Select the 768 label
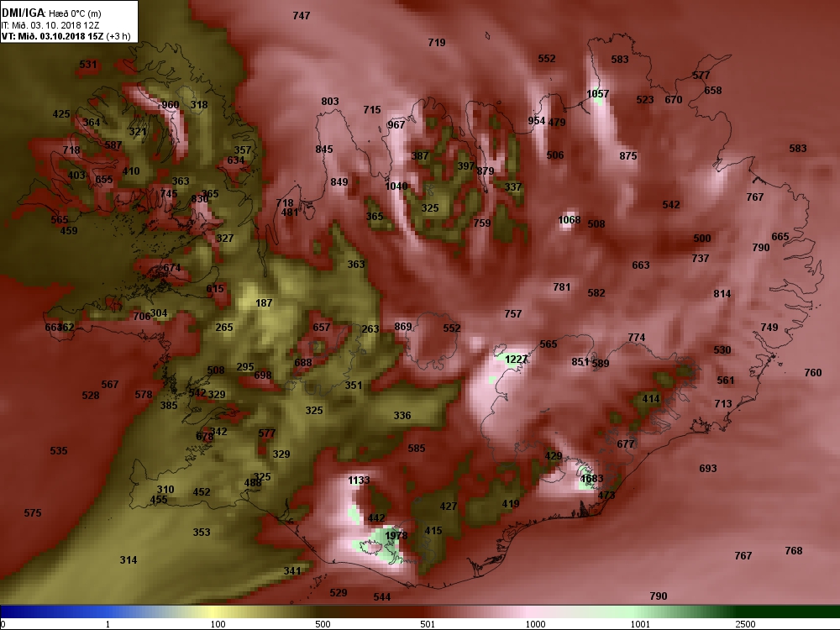This screenshot has width=840, height=630. tap(794, 551)
